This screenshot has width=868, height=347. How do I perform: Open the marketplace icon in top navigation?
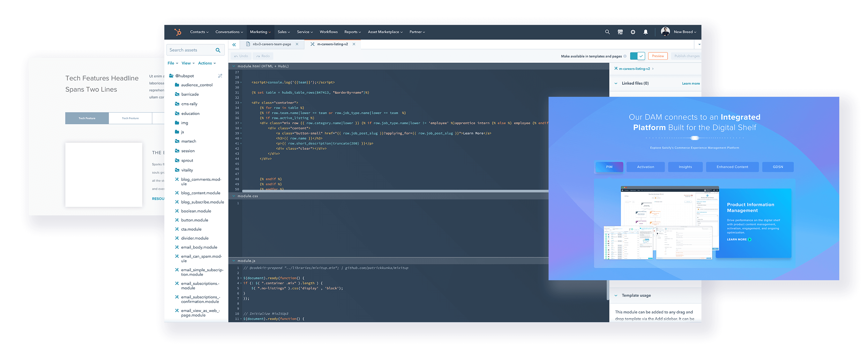coord(620,32)
